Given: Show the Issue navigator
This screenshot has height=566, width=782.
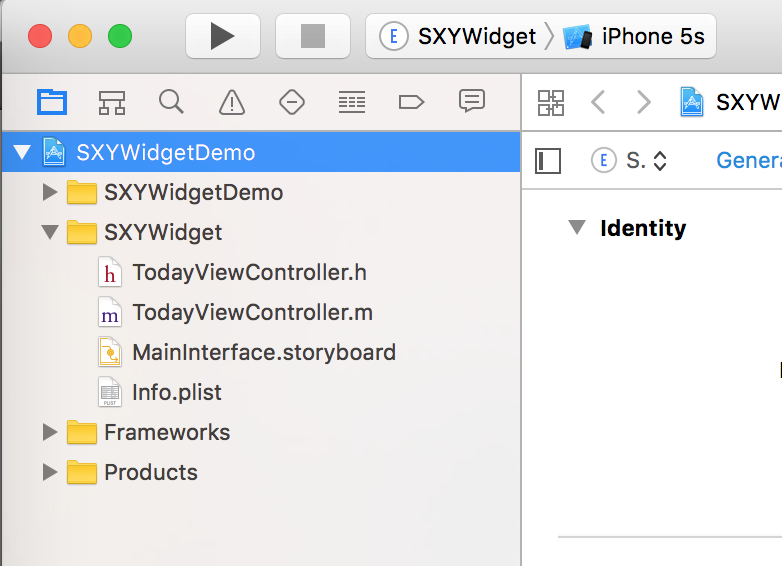Looking at the screenshot, I should tap(231, 101).
